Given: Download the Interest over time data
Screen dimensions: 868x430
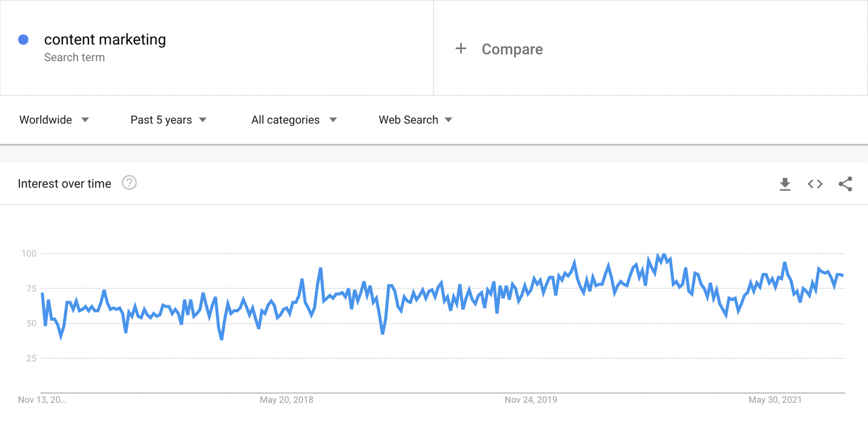Looking at the screenshot, I should click(x=784, y=184).
